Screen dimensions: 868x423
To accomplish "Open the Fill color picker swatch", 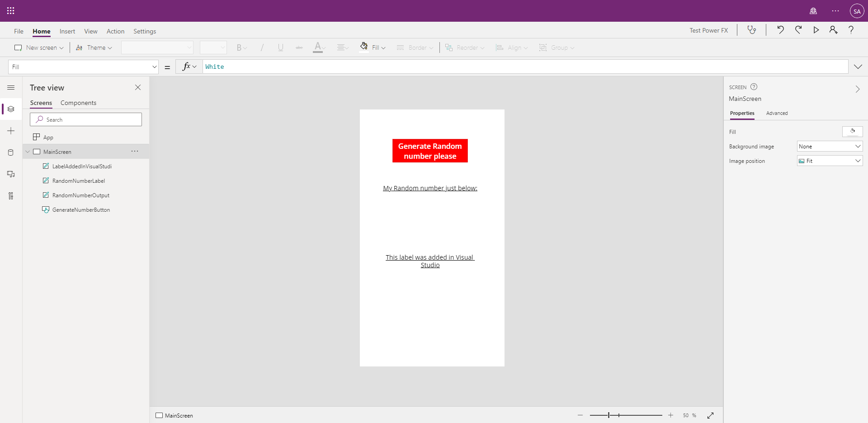I will click(x=852, y=132).
